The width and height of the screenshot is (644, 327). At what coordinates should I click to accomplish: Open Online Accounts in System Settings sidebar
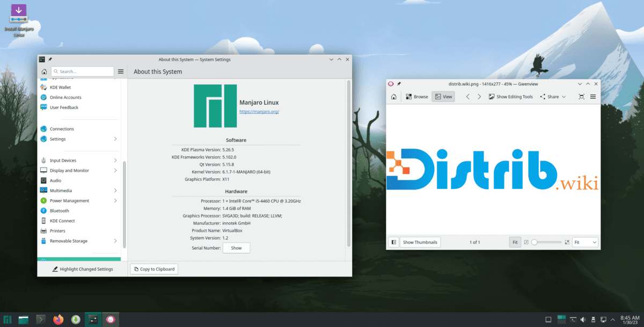pyautogui.click(x=65, y=97)
